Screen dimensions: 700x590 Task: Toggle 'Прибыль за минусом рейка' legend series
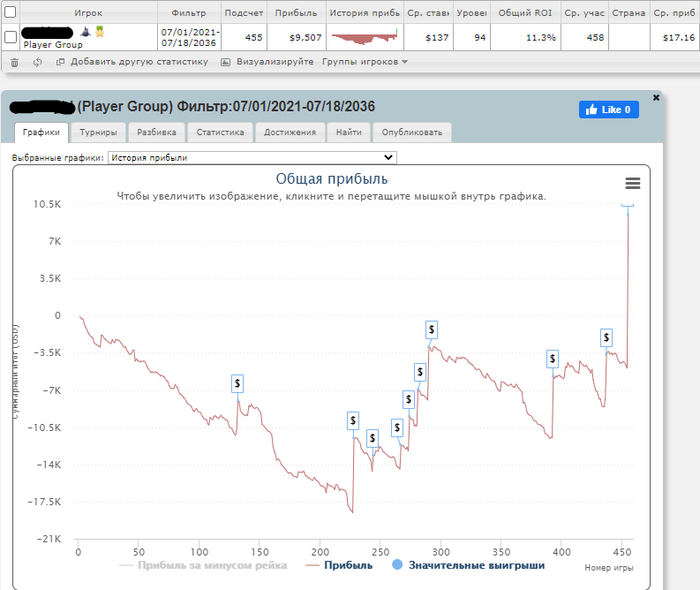click(x=203, y=565)
